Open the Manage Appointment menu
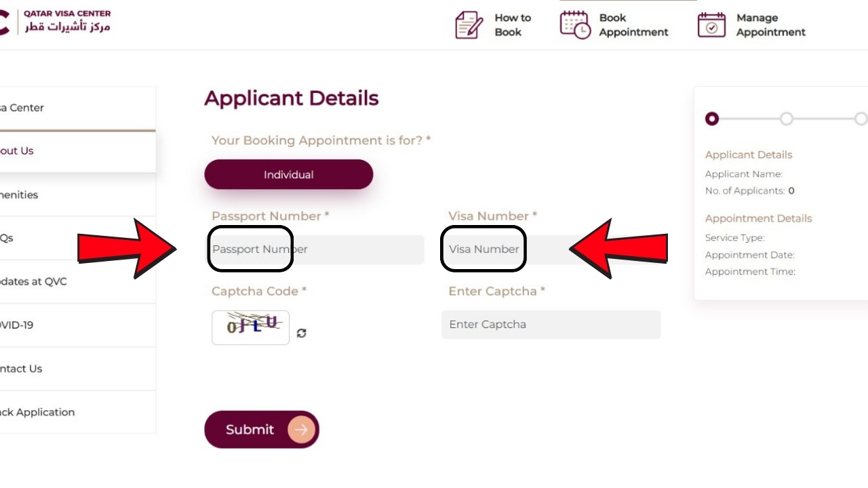This screenshot has width=868, height=488. pyautogui.click(x=770, y=25)
